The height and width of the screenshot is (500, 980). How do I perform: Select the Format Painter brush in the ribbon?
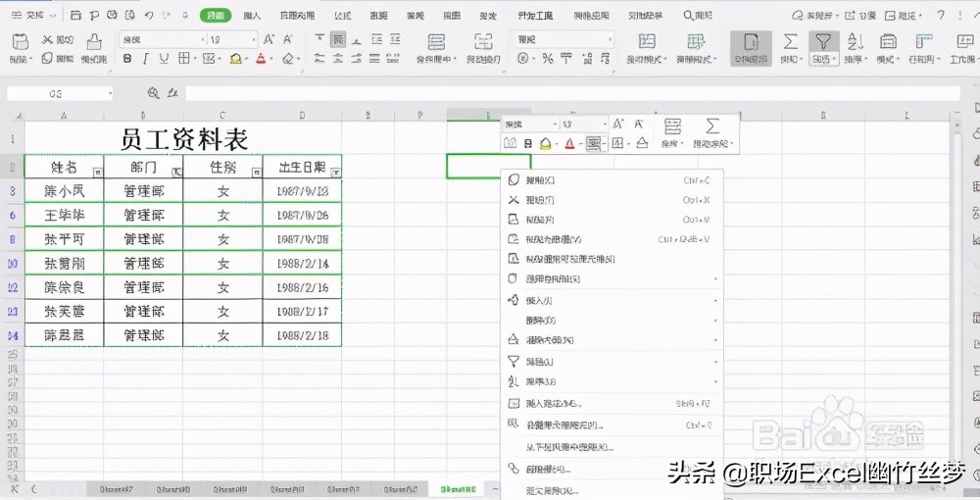coord(94,42)
